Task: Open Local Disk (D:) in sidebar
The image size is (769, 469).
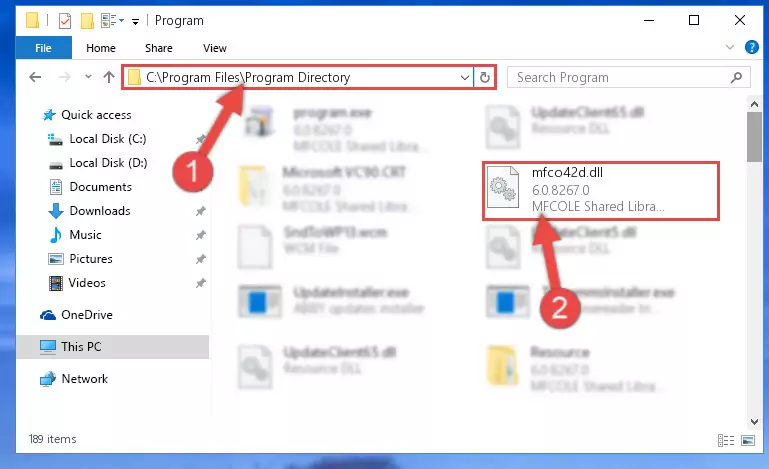Action: pyautogui.click(x=108, y=163)
